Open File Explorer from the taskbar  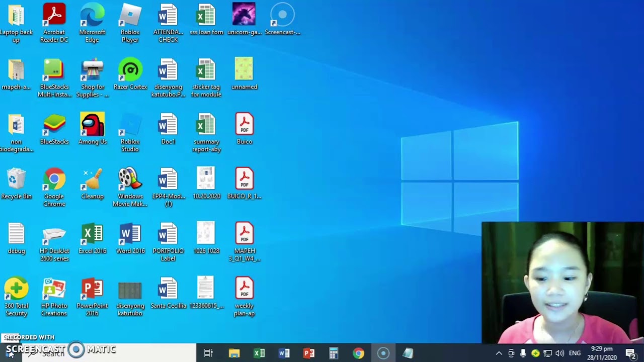click(234, 353)
